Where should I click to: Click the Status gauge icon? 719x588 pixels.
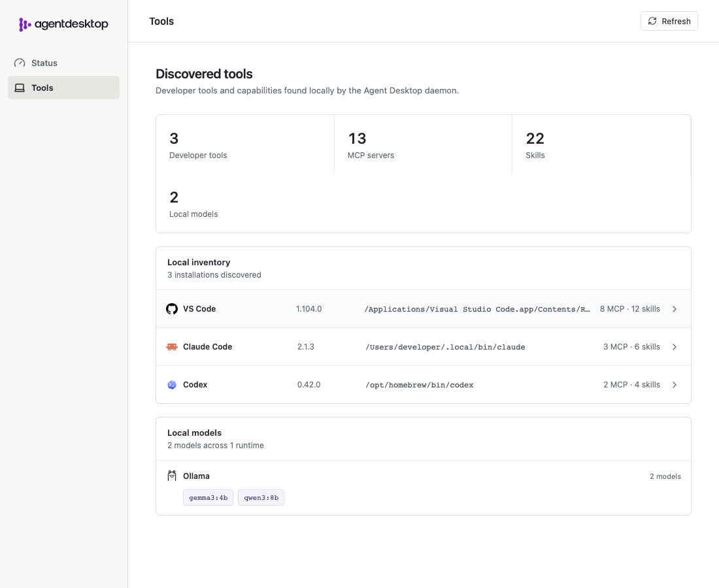click(x=20, y=63)
